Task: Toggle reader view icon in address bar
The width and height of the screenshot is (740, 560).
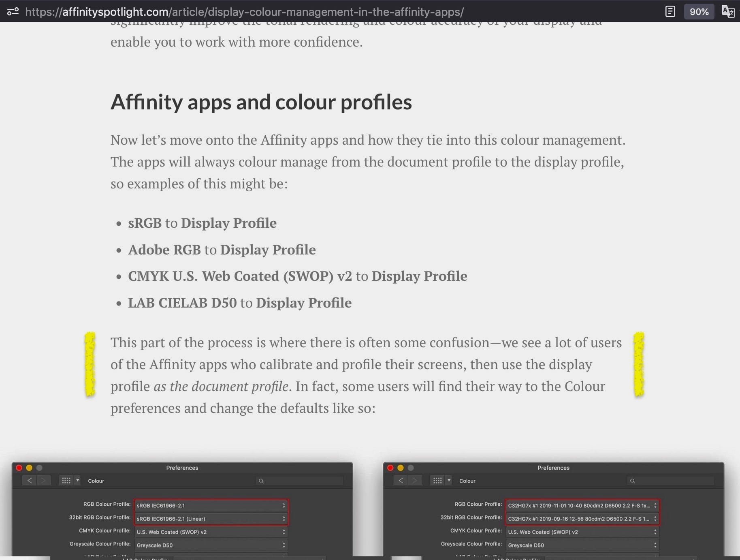Action: [x=670, y=11]
